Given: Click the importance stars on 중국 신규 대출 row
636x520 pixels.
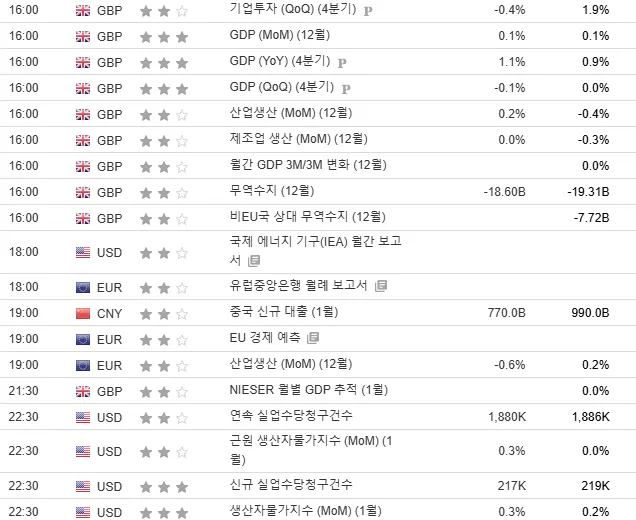Looking at the screenshot, I should (164, 314).
